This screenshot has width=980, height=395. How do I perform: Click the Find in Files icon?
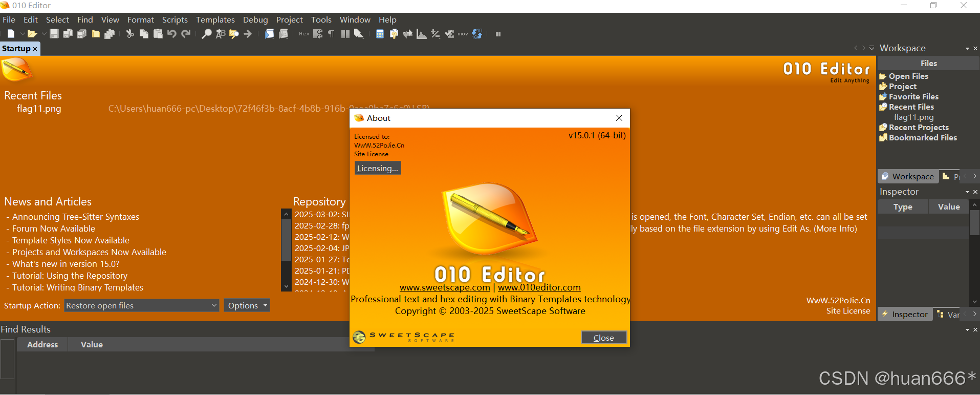pos(234,34)
